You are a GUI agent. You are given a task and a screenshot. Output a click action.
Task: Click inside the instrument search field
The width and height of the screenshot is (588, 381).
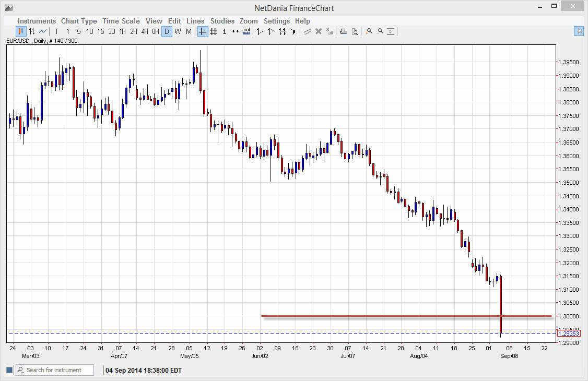(57, 370)
